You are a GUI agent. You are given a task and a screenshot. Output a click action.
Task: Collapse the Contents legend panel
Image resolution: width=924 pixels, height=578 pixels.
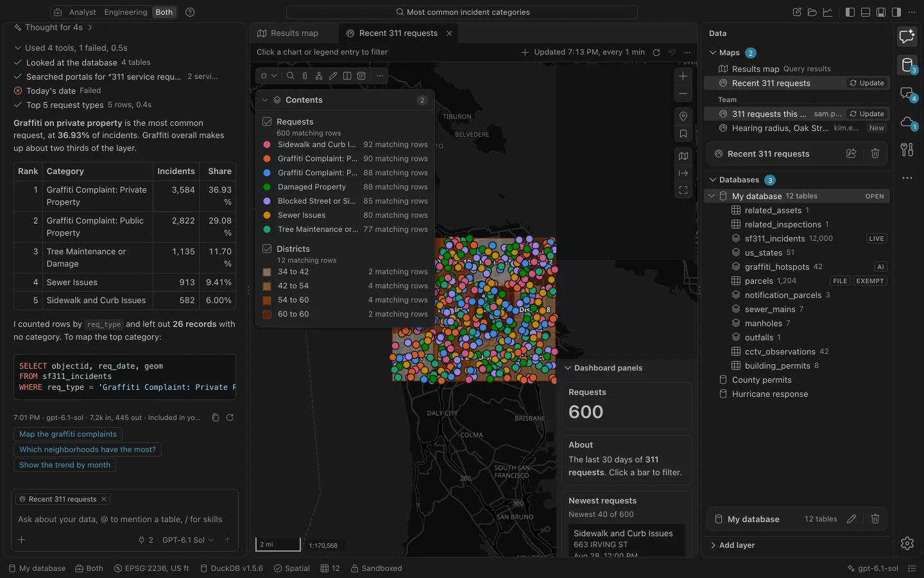[x=264, y=100]
